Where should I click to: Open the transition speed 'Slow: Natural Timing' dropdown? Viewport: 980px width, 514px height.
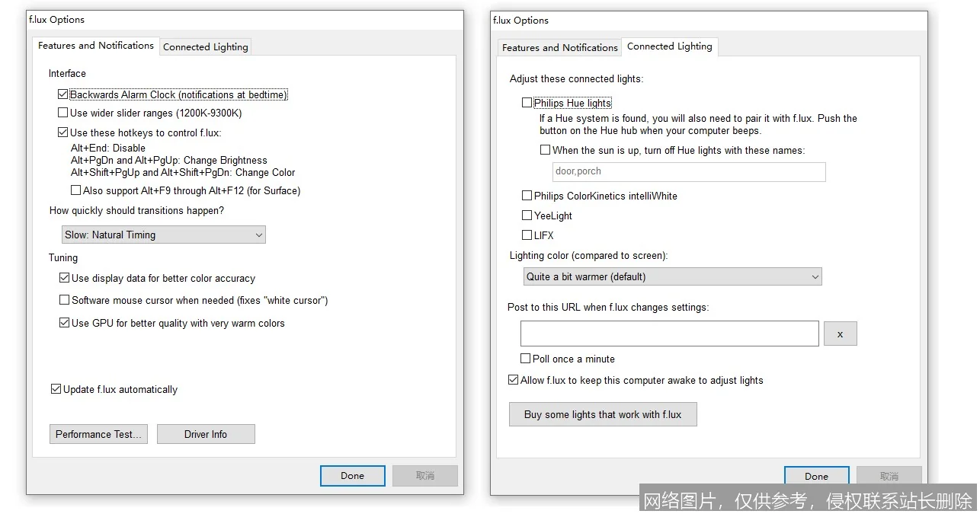pos(163,235)
